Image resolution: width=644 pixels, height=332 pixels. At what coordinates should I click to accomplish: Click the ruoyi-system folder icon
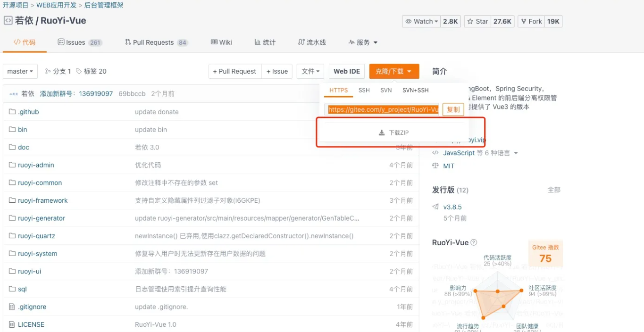pyautogui.click(x=12, y=254)
